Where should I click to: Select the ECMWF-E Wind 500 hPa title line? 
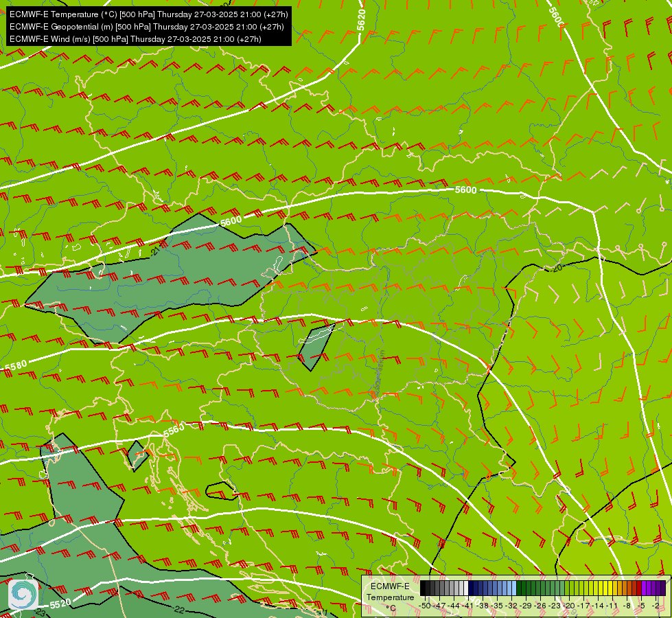[x=135, y=39]
